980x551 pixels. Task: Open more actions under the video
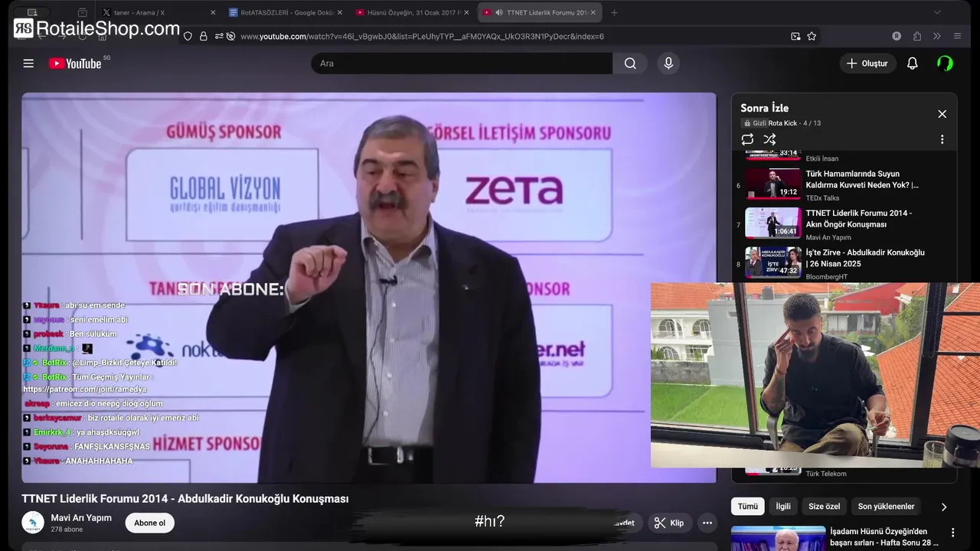click(707, 523)
